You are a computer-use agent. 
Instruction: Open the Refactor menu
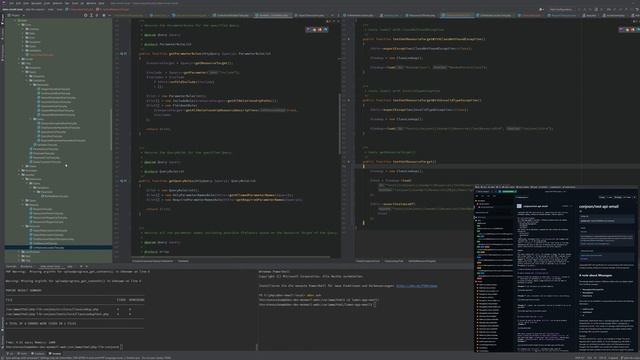coord(58,3)
